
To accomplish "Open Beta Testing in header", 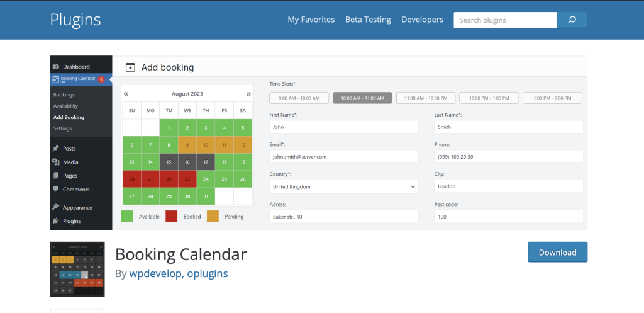I will (368, 20).
